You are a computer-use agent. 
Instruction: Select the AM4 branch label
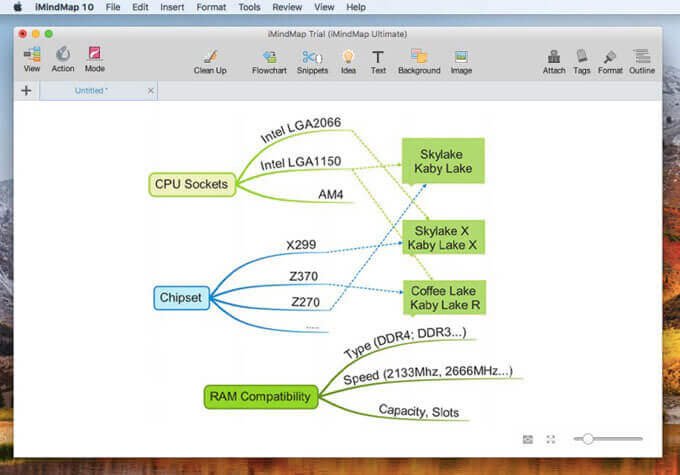click(330, 194)
